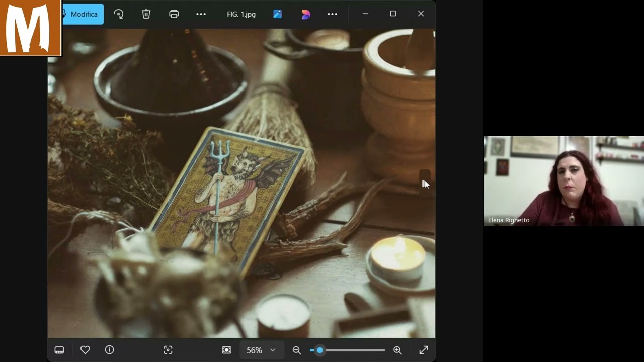Open the 56% zoom level dropdown
The height and width of the screenshot is (362, 644).
pos(261,350)
